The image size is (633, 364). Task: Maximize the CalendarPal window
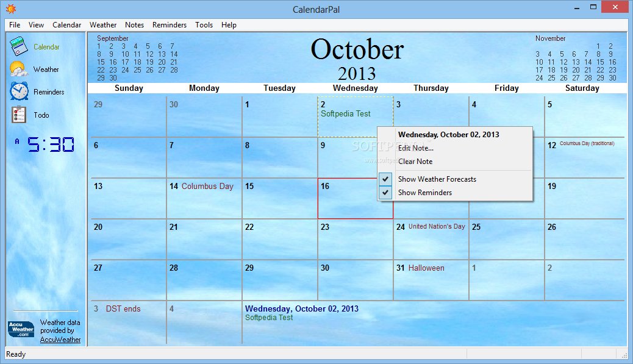click(593, 7)
